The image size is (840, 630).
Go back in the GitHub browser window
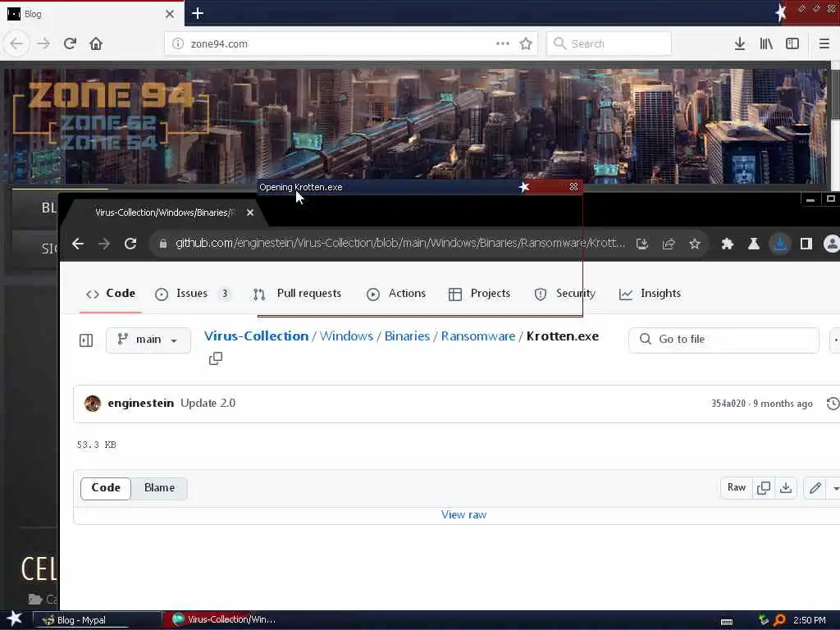click(x=78, y=244)
